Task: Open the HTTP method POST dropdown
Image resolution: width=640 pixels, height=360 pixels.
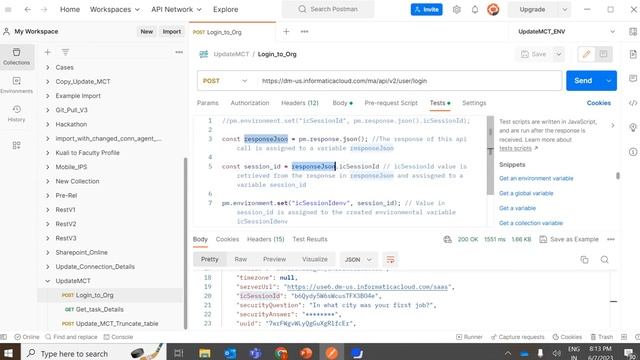Action: (x=225, y=81)
